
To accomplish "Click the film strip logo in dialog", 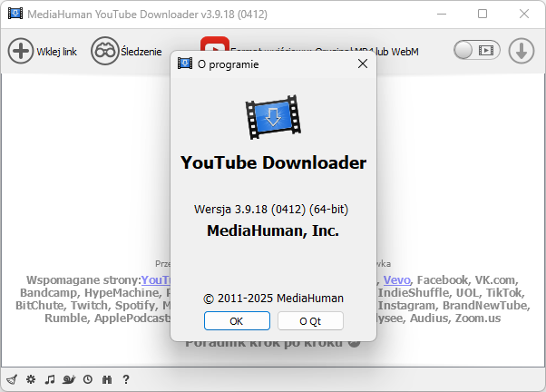I will (273, 117).
